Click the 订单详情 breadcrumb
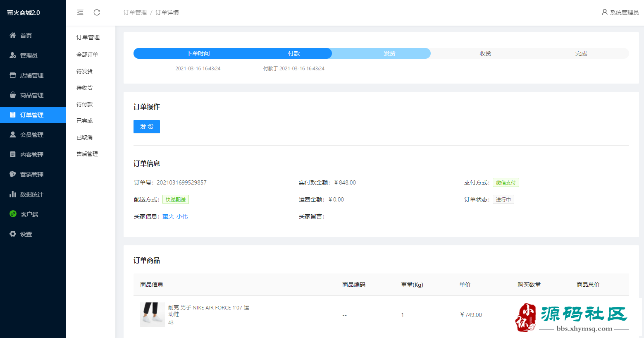 pos(167,12)
